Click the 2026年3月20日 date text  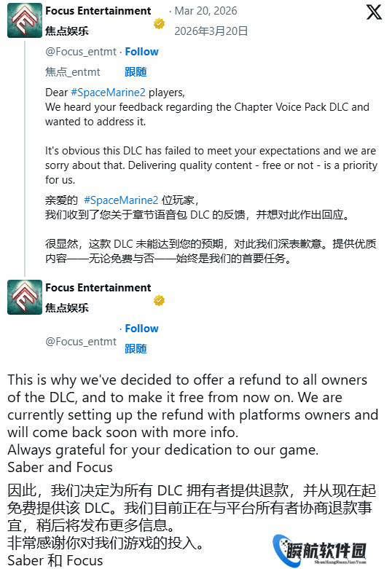pos(211,31)
